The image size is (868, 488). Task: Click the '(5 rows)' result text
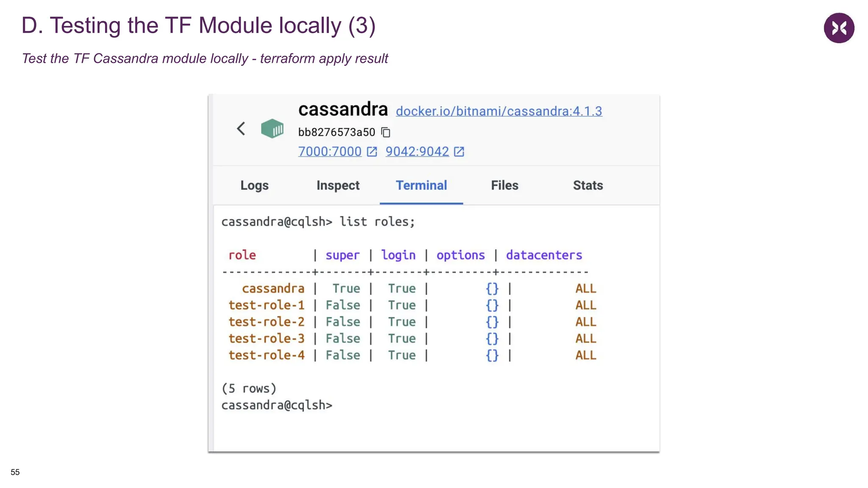coord(249,388)
